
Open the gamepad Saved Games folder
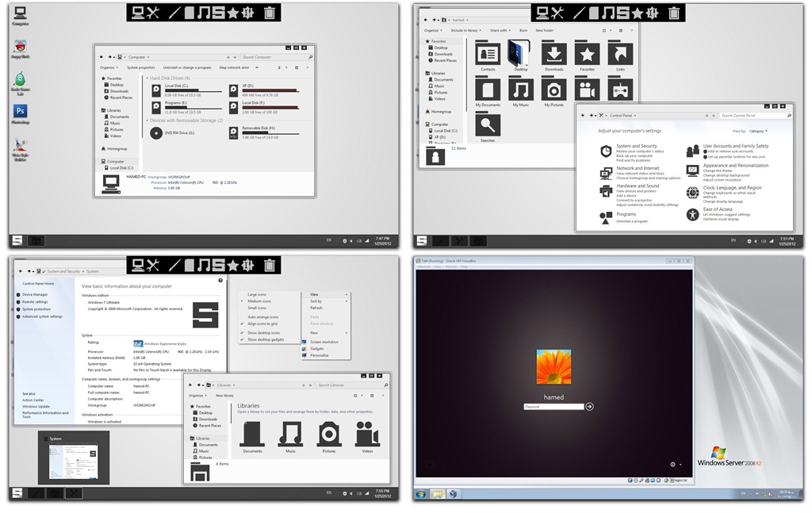click(620, 89)
